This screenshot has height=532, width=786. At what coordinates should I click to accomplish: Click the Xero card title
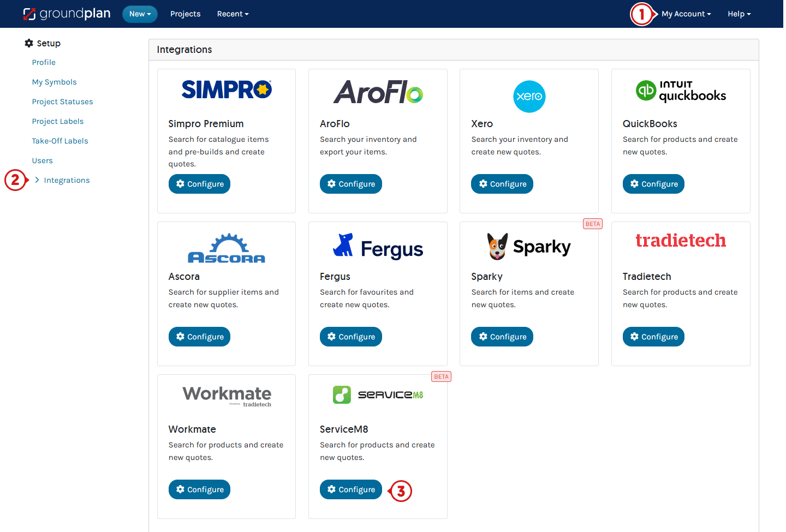click(x=482, y=124)
